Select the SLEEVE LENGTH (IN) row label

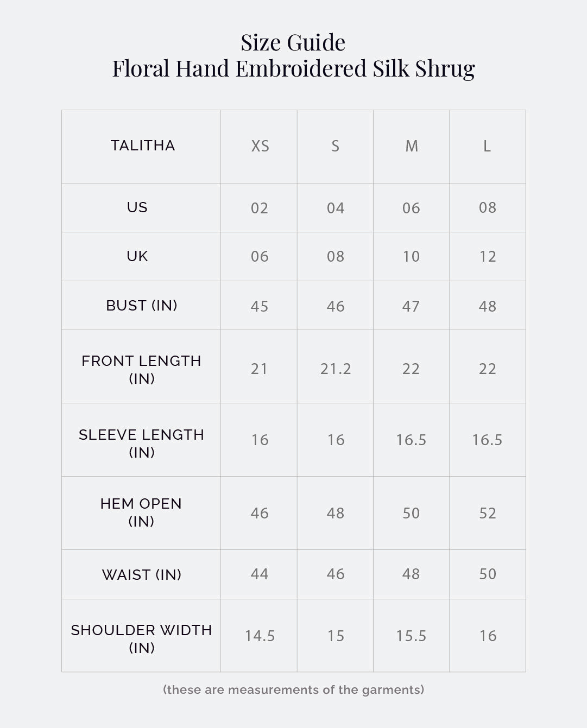pos(141,443)
